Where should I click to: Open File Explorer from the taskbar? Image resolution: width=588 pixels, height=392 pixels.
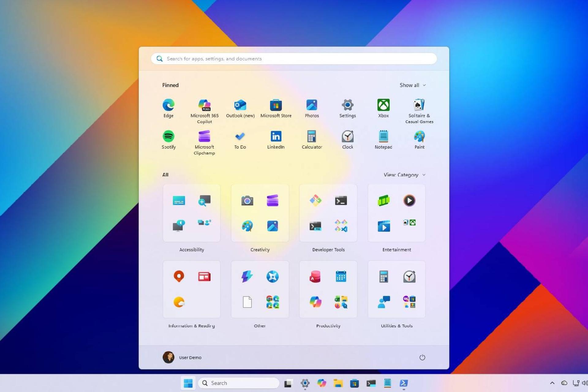338,383
